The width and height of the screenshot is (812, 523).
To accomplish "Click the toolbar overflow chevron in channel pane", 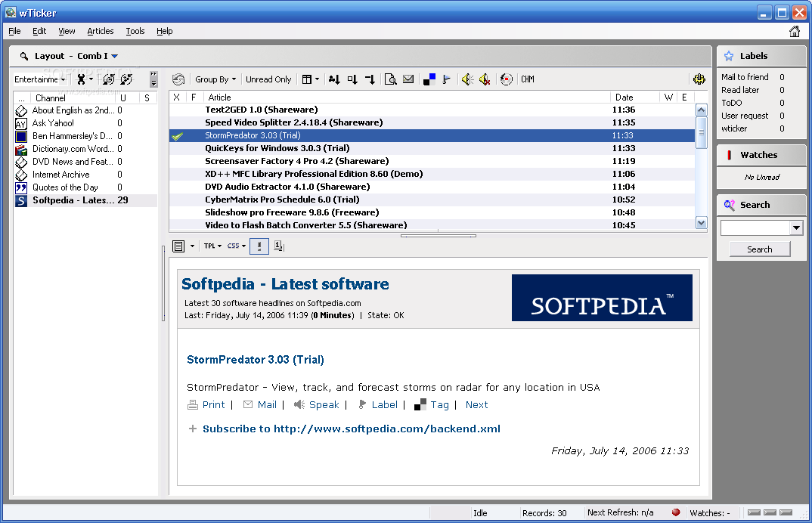I will coord(153,79).
